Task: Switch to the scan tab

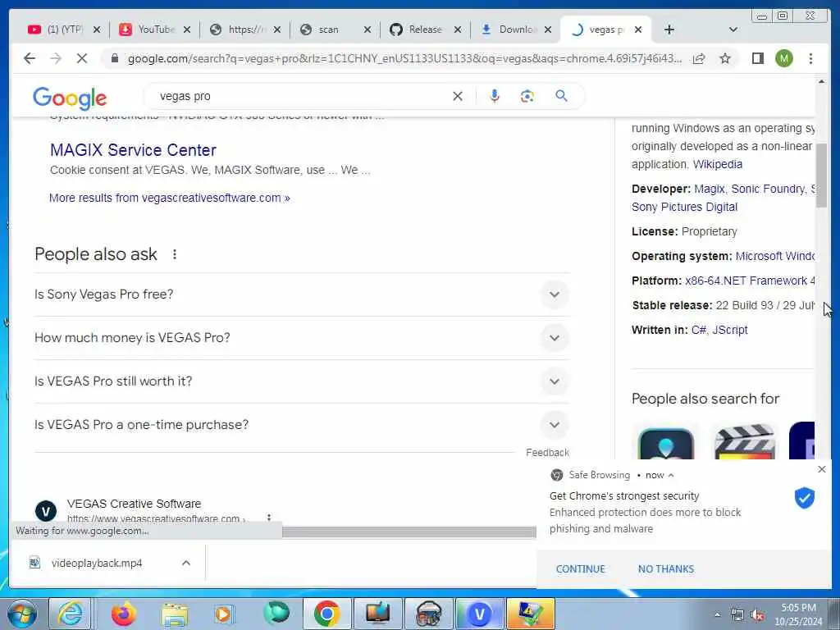Action: pos(335,30)
